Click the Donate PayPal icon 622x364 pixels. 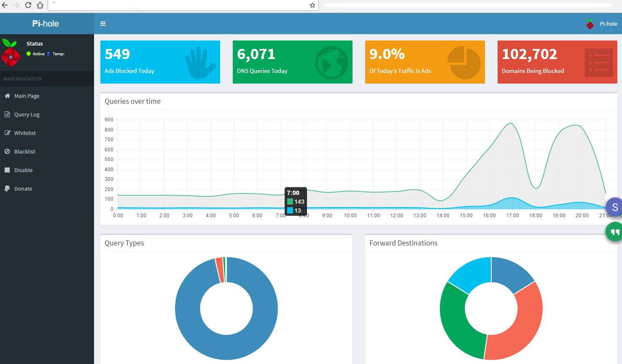pos(7,189)
